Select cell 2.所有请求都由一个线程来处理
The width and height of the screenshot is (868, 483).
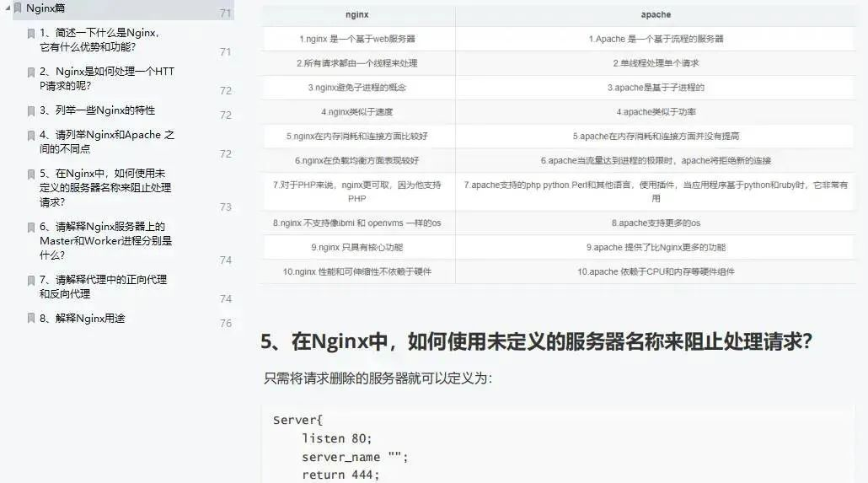click(x=357, y=63)
